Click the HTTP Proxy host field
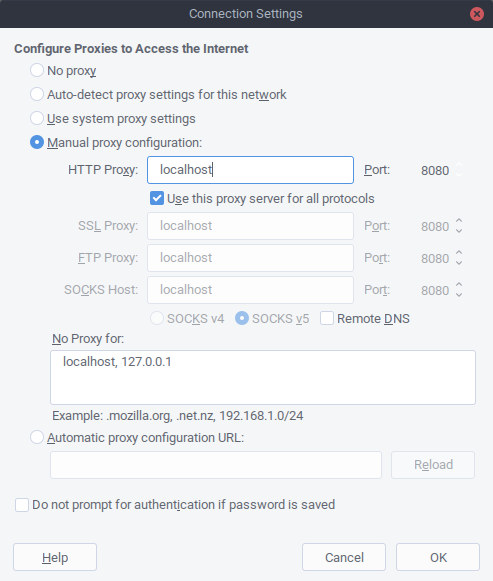This screenshot has width=493, height=581. (250, 170)
